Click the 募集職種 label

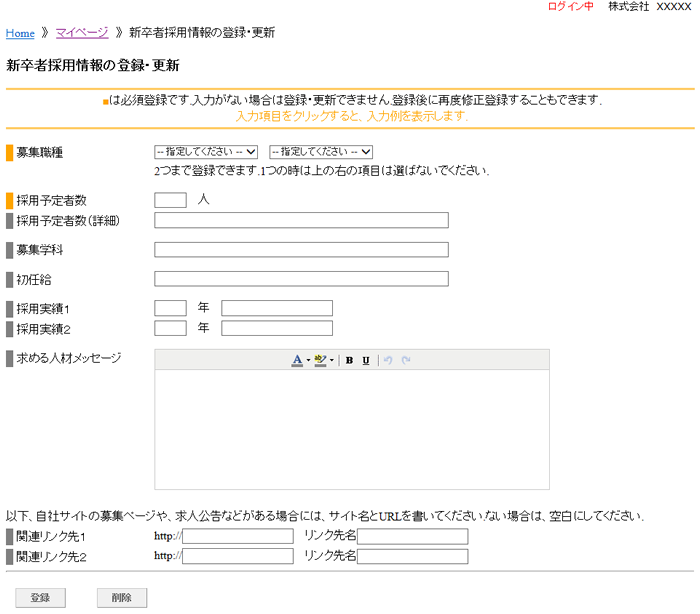click(40, 153)
